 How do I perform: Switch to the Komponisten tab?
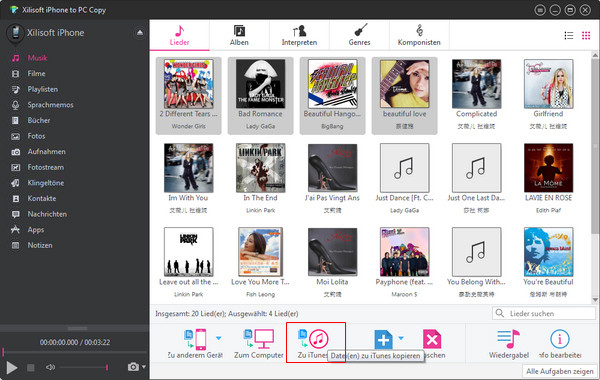click(419, 35)
